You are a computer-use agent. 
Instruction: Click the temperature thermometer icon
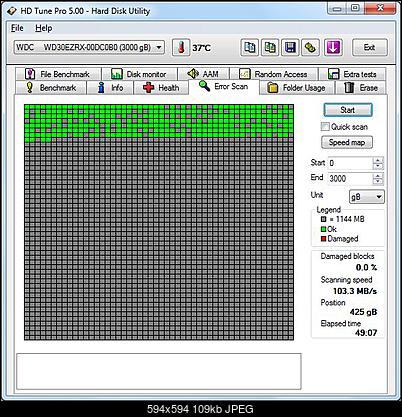pos(181,47)
